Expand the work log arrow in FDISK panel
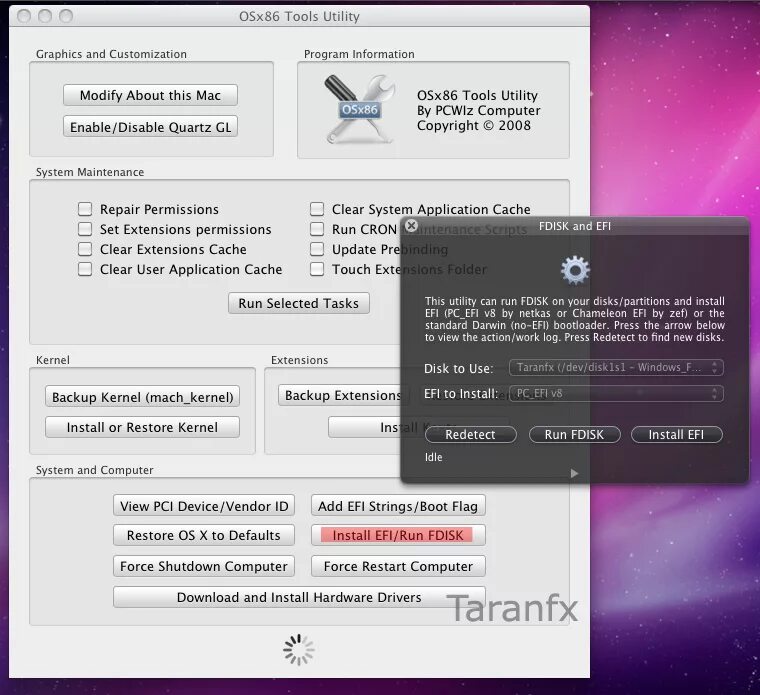This screenshot has height=695, width=760. 574,473
